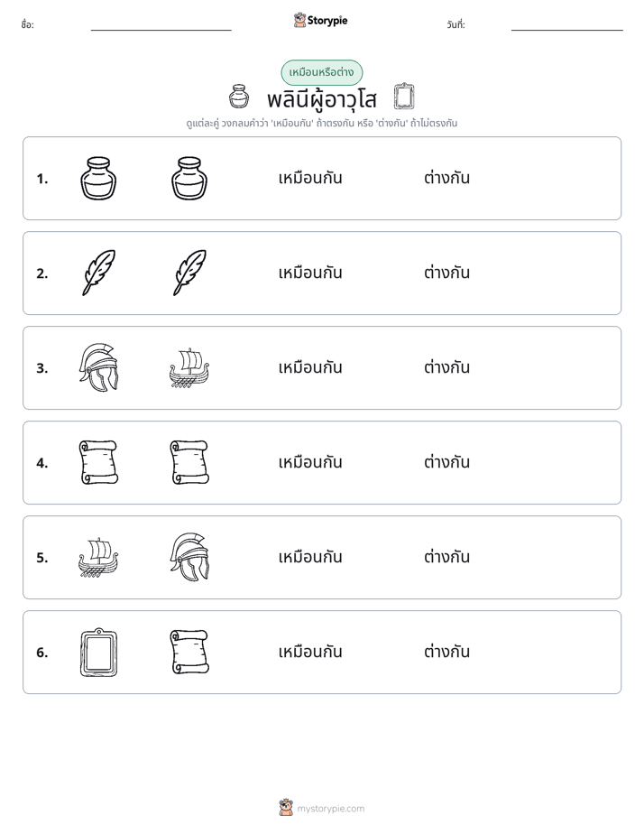This screenshot has height=834, width=644.
Task: Choose 'เหมือนกัน' for question 4
Action: pos(310,462)
